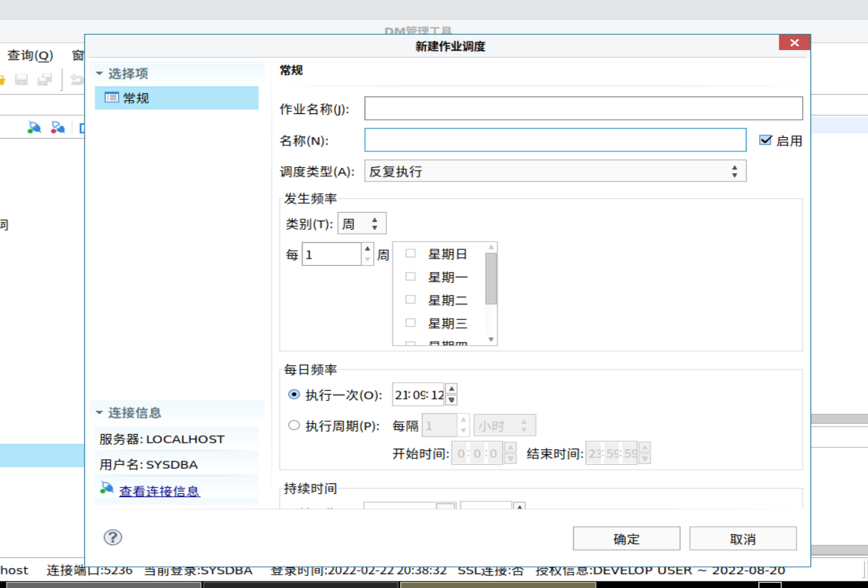Click the 服务器: LOCALHOST text
Image resolution: width=868 pixels, height=588 pixels.
[162, 439]
